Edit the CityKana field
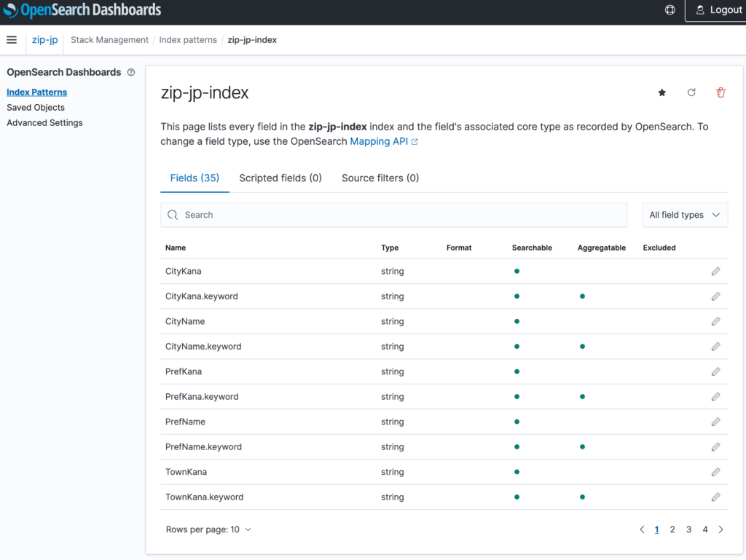Screen dimensions: 746x560 [x=715, y=272]
